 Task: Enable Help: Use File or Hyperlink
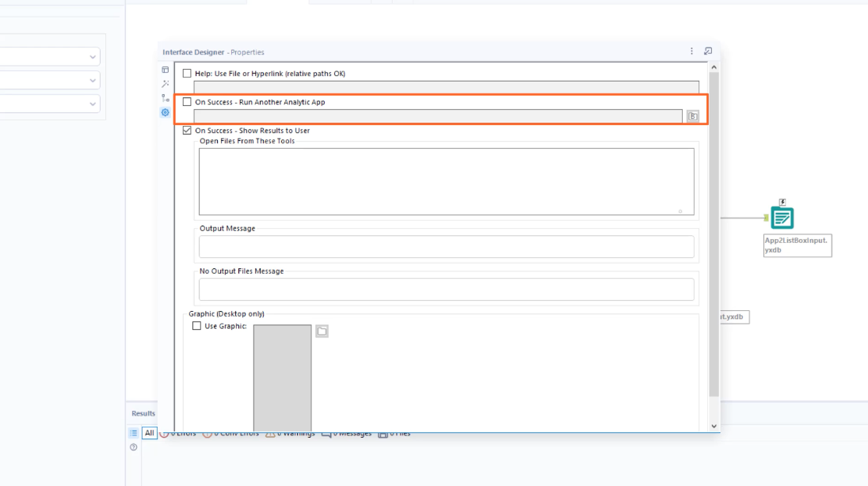click(187, 73)
